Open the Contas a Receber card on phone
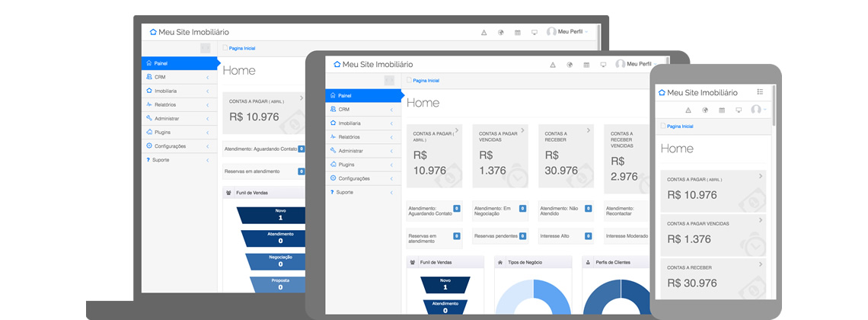Viewport: 868px width, 320px height. tap(713, 277)
